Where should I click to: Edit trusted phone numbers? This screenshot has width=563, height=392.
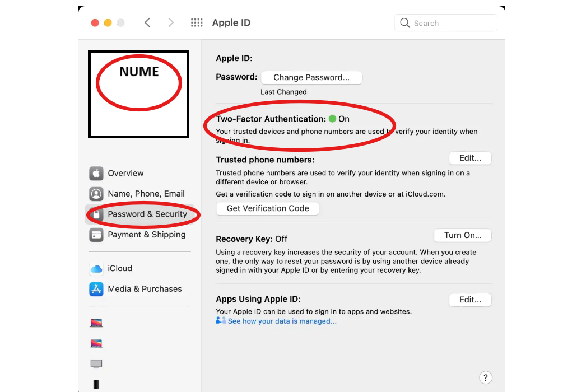pyautogui.click(x=470, y=158)
